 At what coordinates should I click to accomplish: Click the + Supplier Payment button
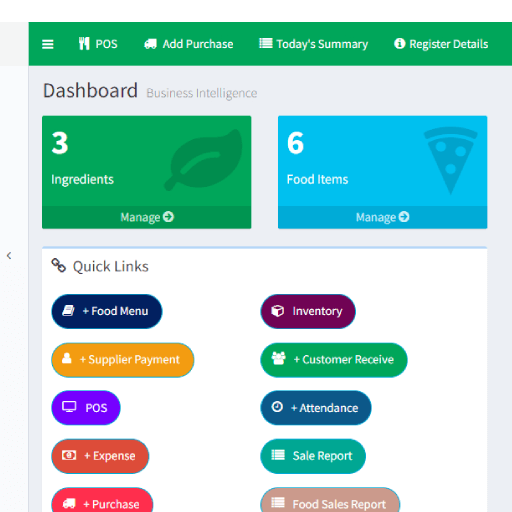click(x=123, y=360)
